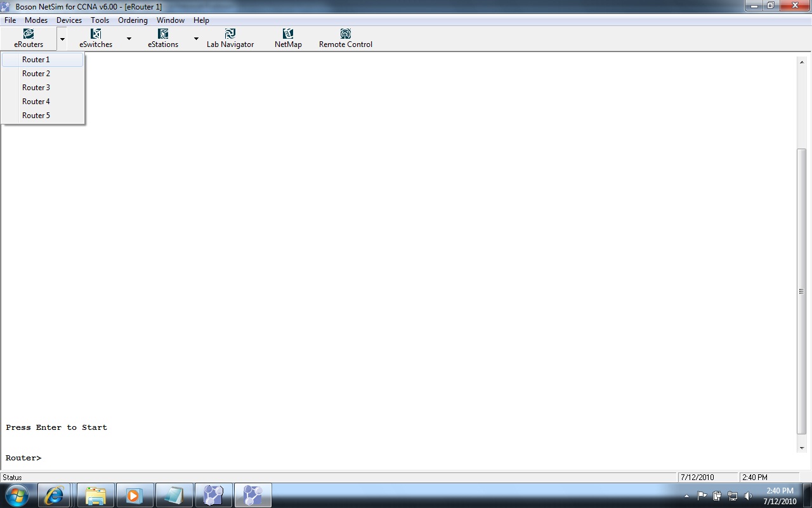Select Router 3 from the list
812x508 pixels.
43,88
